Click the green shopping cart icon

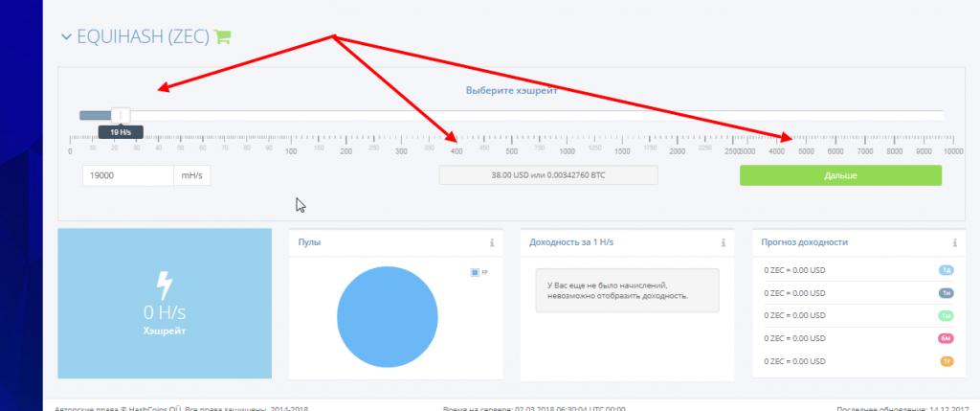point(222,37)
